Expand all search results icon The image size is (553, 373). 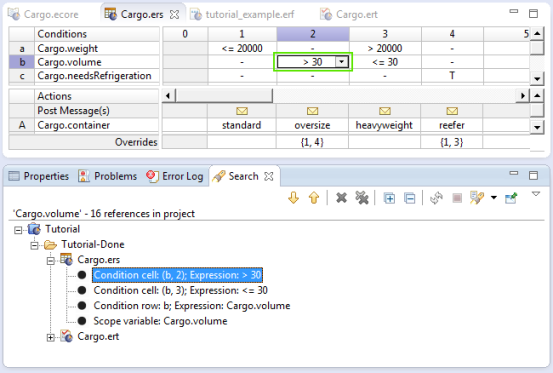389,198
